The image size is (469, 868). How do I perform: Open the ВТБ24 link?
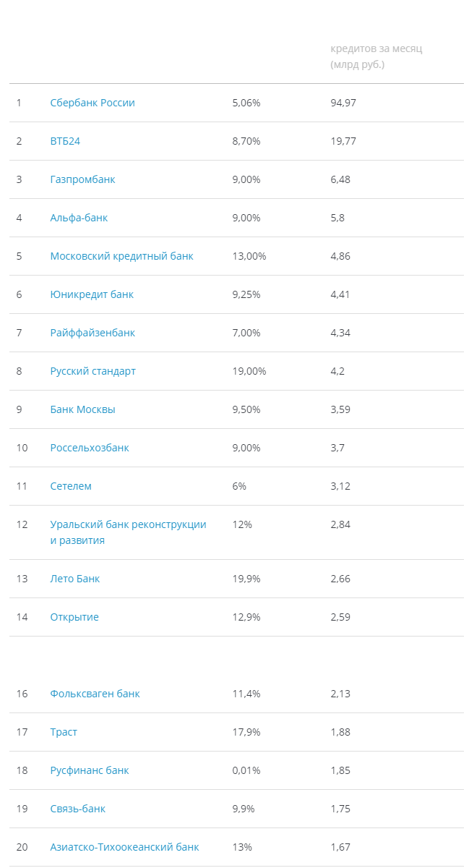coord(65,141)
